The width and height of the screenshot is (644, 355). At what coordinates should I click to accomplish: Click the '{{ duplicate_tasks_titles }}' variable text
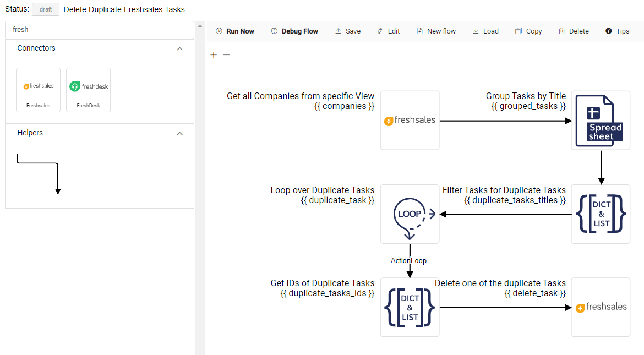[515, 200]
